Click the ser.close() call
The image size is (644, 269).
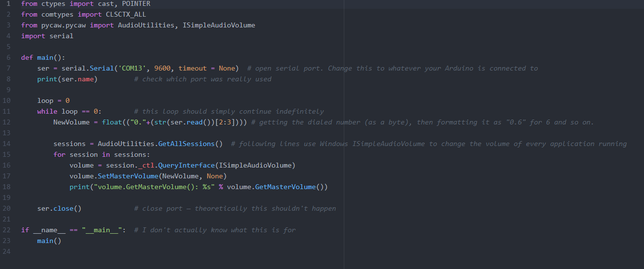tap(59, 208)
